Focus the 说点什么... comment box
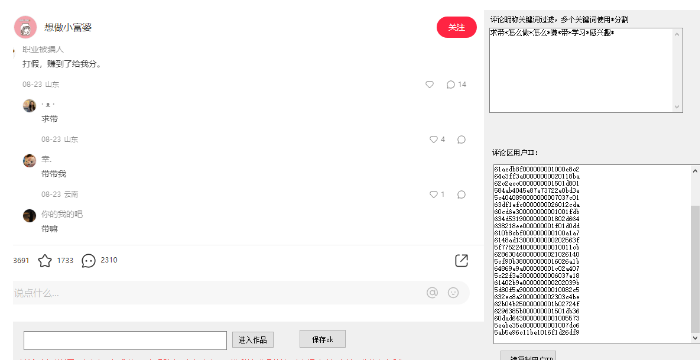Screen dimensions: 700x360 click(x=241, y=293)
